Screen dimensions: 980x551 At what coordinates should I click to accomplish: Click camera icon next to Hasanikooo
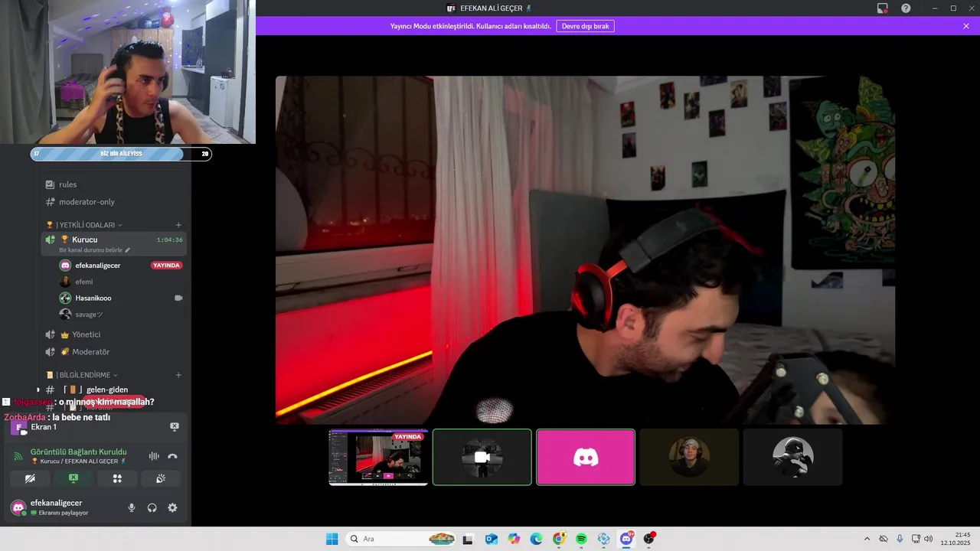178,298
